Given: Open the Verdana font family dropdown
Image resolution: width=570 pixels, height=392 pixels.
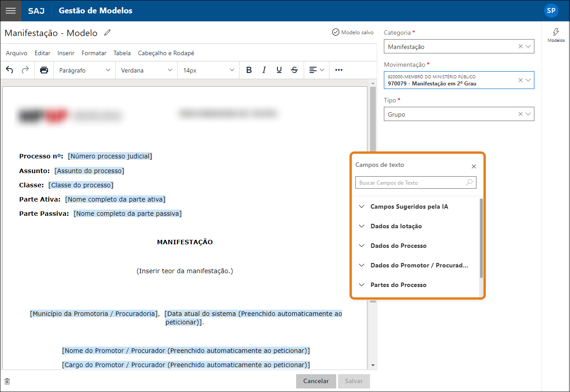Looking at the screenshot, I should click(x=147, y=70).
